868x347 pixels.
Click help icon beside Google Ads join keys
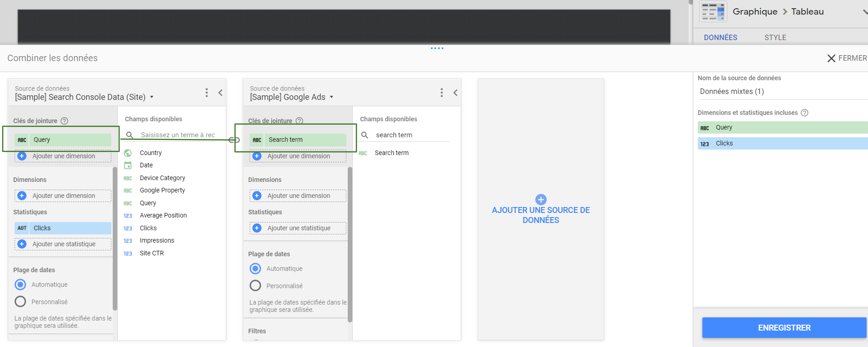(299, 121)
